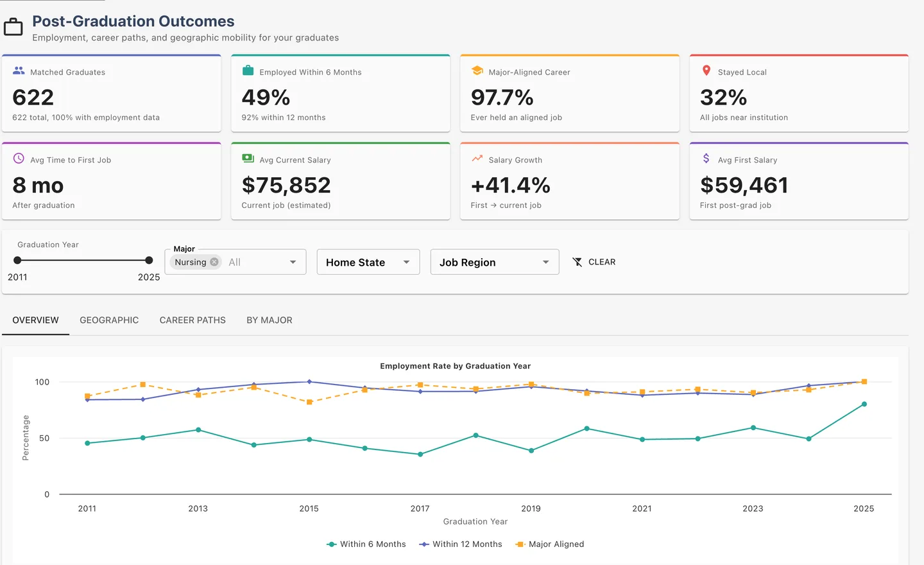The height and width of the screenshot is (565, 924).
Task: Switch to the Geographic tab
Action: (x=109, y=320)
